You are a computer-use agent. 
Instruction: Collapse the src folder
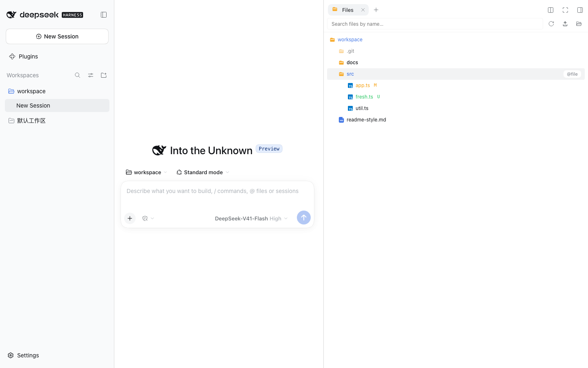pos(456,74)
